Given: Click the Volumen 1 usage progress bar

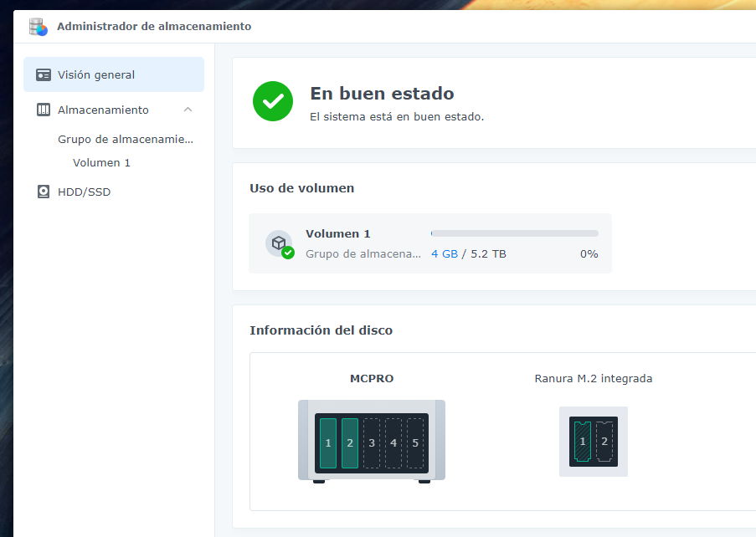Looking at the screenshot, I should [514, 233].
